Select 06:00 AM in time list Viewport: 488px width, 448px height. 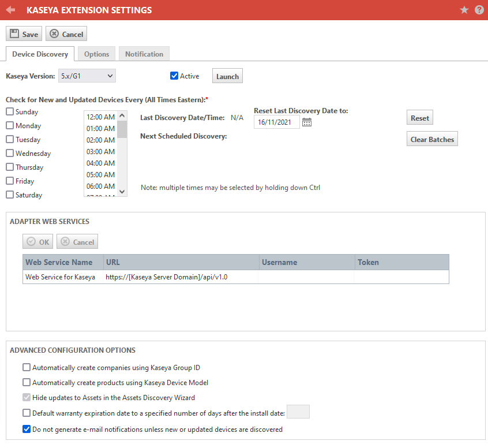pyautogui.click(x=100, y=186)
